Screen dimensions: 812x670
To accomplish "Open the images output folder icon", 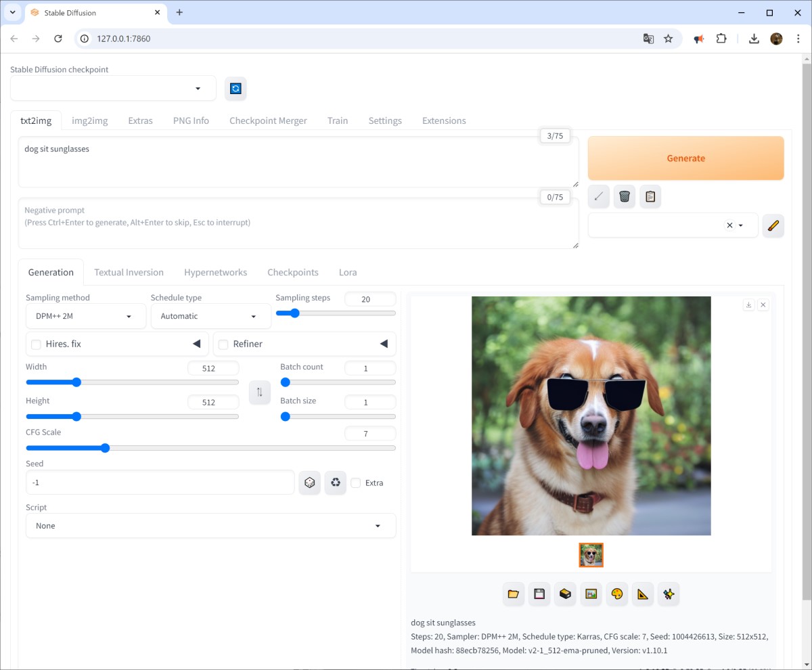I will [514, 594].
